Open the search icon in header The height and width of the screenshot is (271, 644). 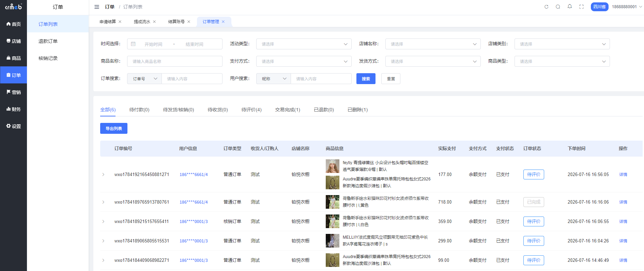tap(558, 7)
